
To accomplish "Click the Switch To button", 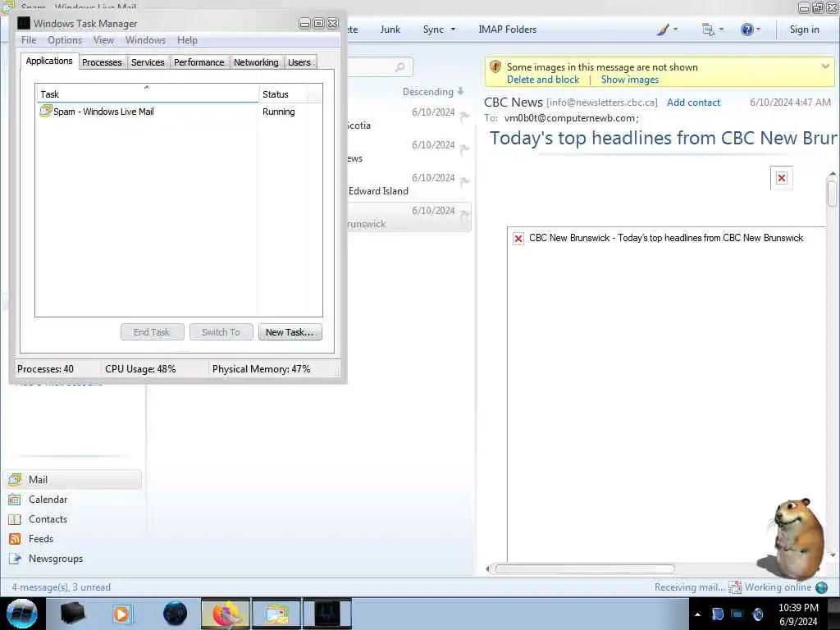I will (221, 332).
